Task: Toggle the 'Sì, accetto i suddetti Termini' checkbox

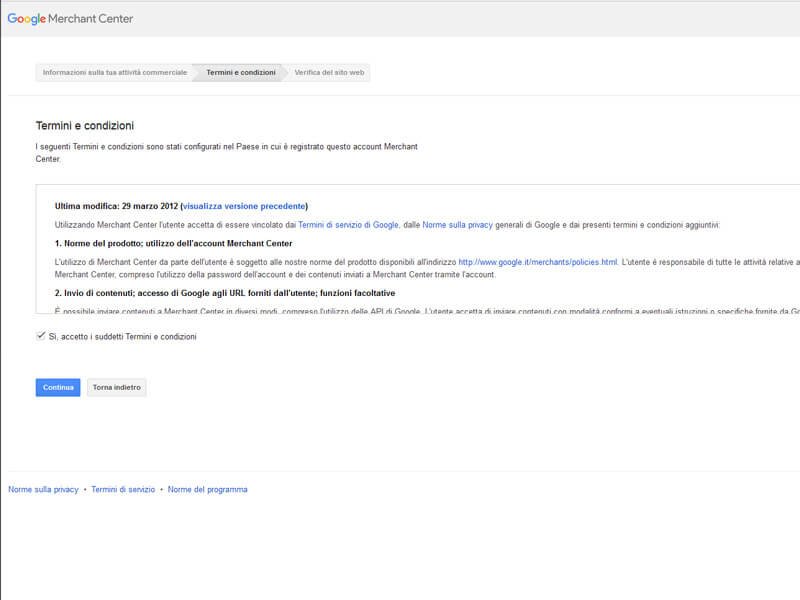Action: pos(41,336)
